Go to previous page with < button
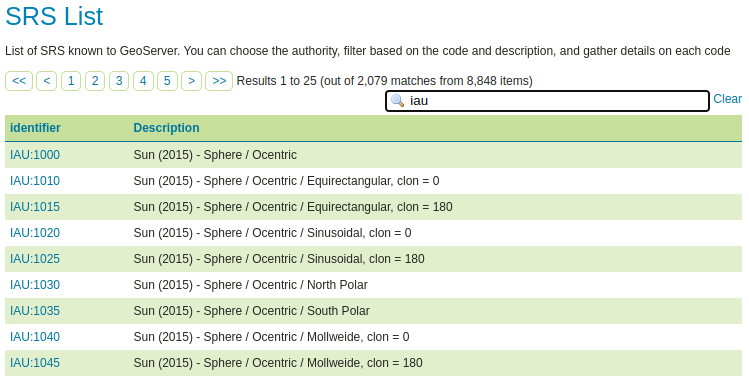This screenshot has height=379, width=749. tap(47, 81)
